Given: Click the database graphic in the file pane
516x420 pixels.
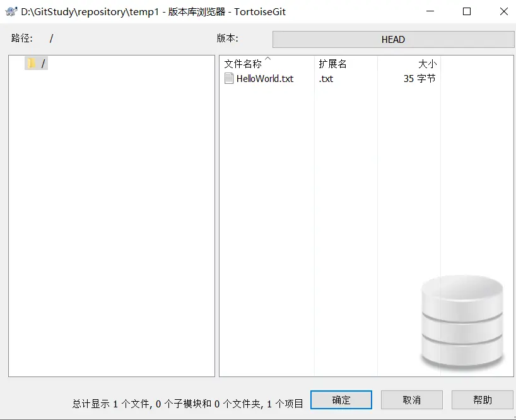Looking at the screenshot, I should pos(464,323).
